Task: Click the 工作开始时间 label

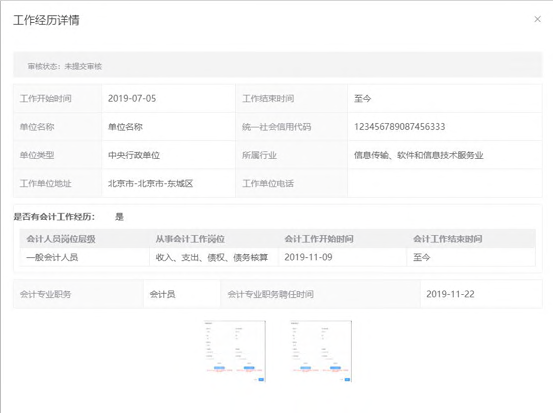Action: (x=45, y=98)
